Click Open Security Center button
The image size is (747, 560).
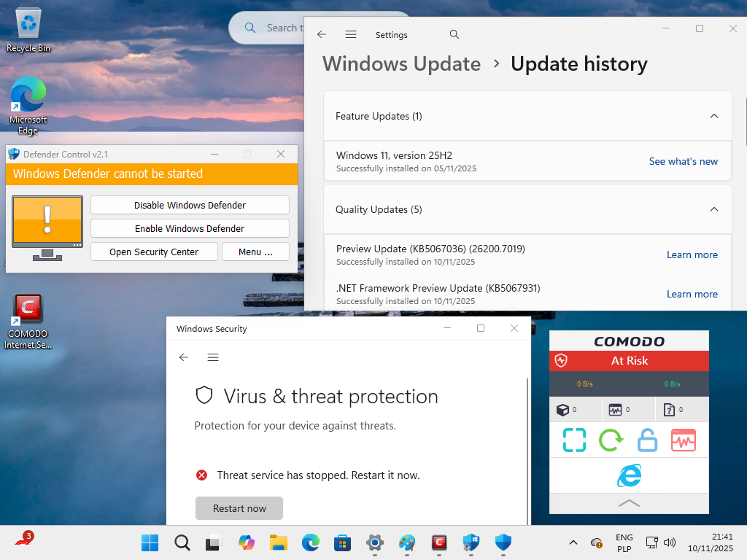coord(154,252)
